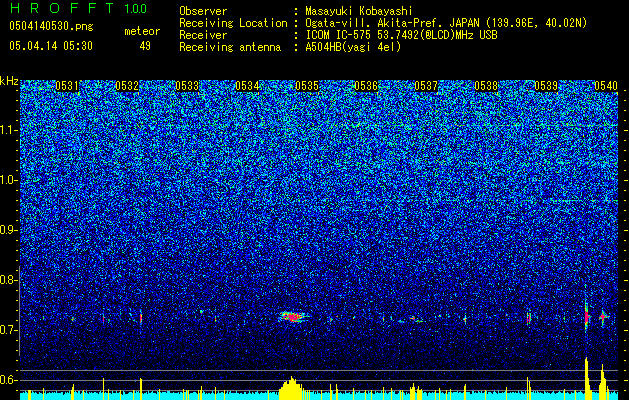The width and height of the screenshot is (629, 400).
Task: Click the Observer field label
Action: click(x=203, y=11)
